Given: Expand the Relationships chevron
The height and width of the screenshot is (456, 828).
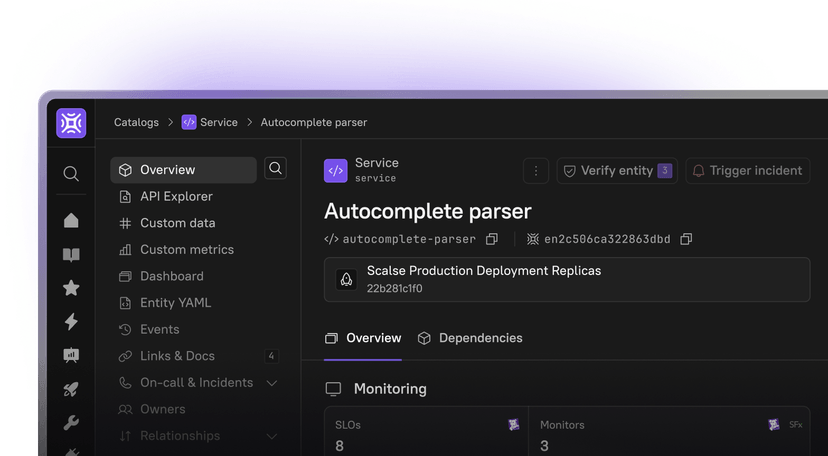Looking at the screenshot, I should click(271, 436).
